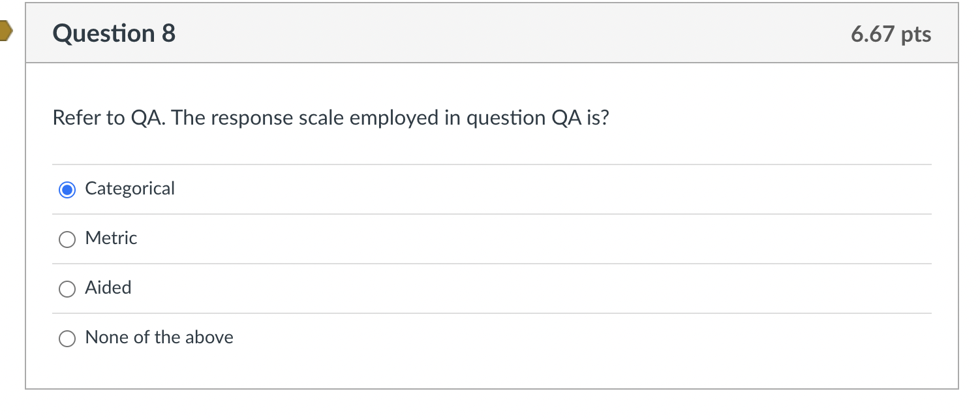Image resolution: width=980 pixels, height=419 pixels.
Task: Click the Aided answer label
Action: [x=108, y=288]
